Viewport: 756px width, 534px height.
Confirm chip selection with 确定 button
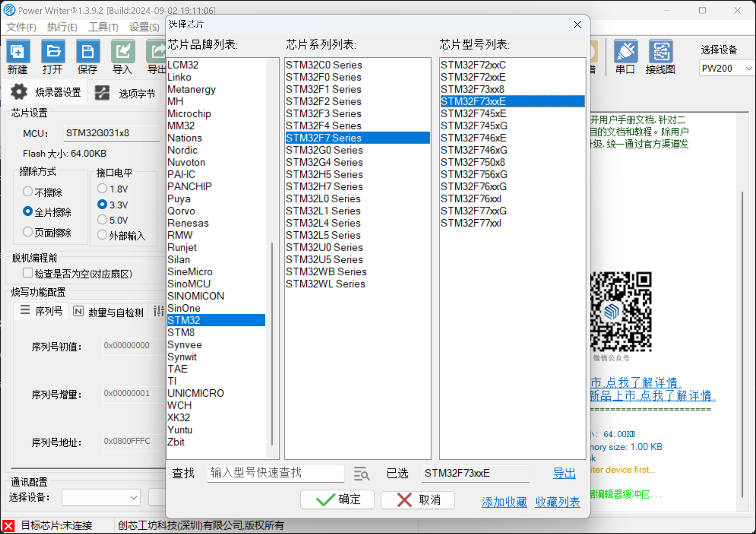[338, 500]
